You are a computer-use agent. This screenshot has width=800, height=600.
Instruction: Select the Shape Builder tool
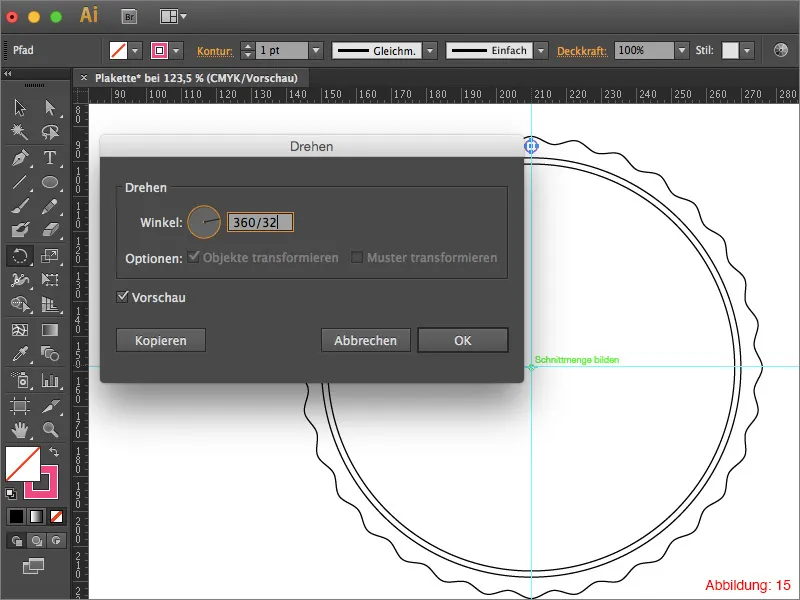(x=20, y=305)
